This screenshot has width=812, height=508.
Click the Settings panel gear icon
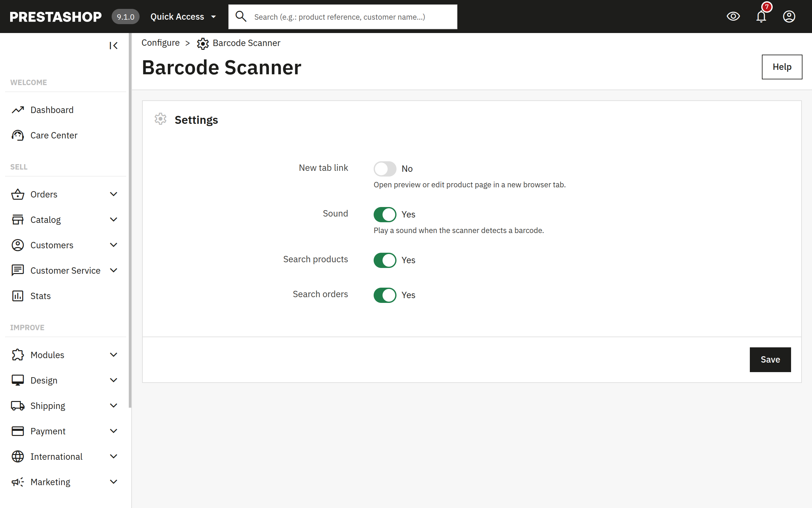click(160, 119)
